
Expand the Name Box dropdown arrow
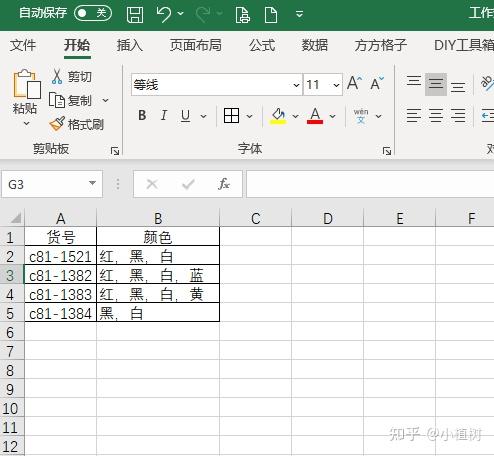[92, 183]
